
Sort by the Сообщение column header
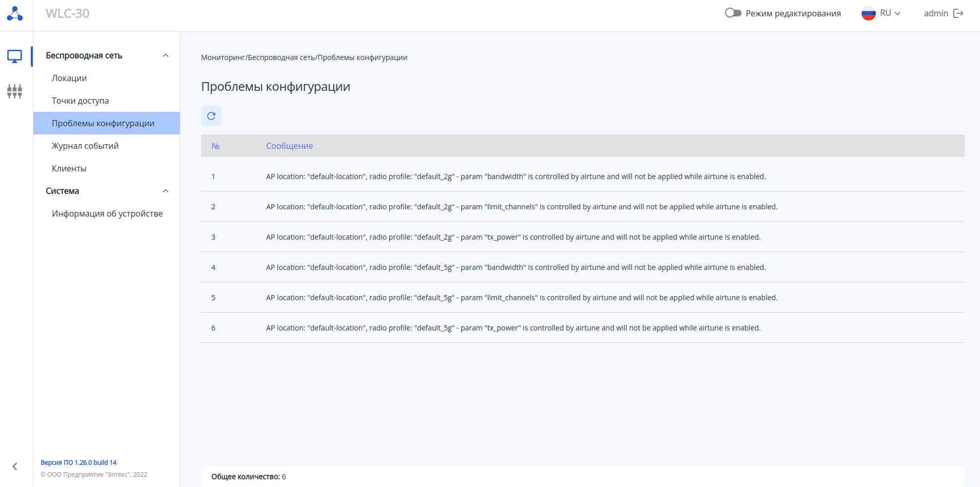click(289, 146)
